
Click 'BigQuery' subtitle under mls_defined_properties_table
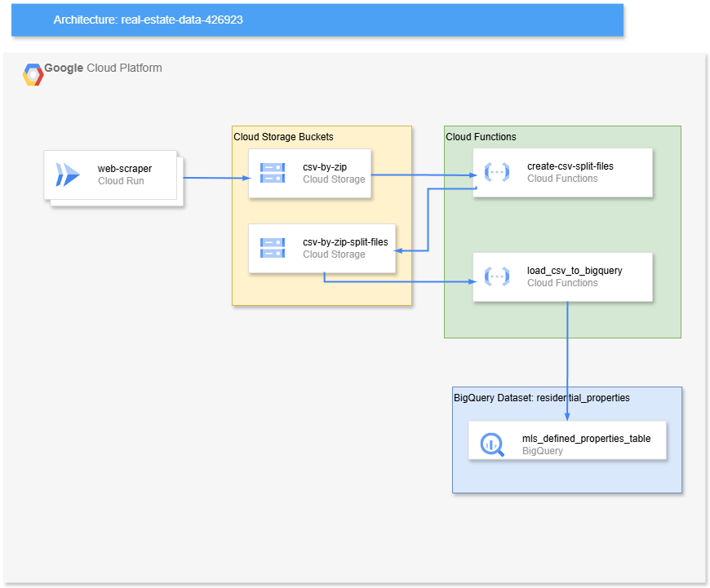pos(543,451)
